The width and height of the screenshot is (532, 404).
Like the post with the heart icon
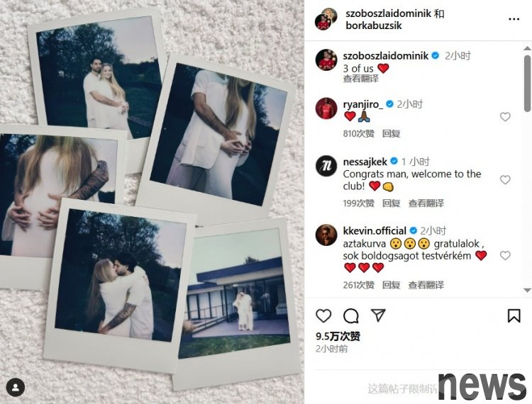coord(323,316)
